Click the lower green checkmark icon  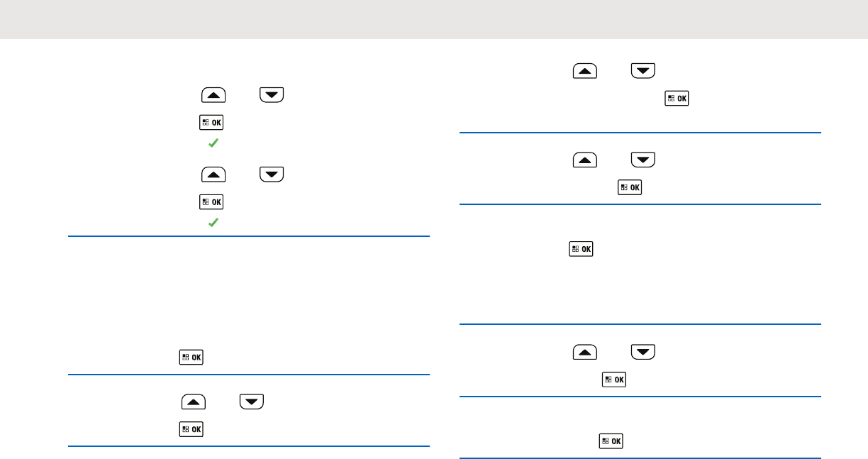click(212, 223)
